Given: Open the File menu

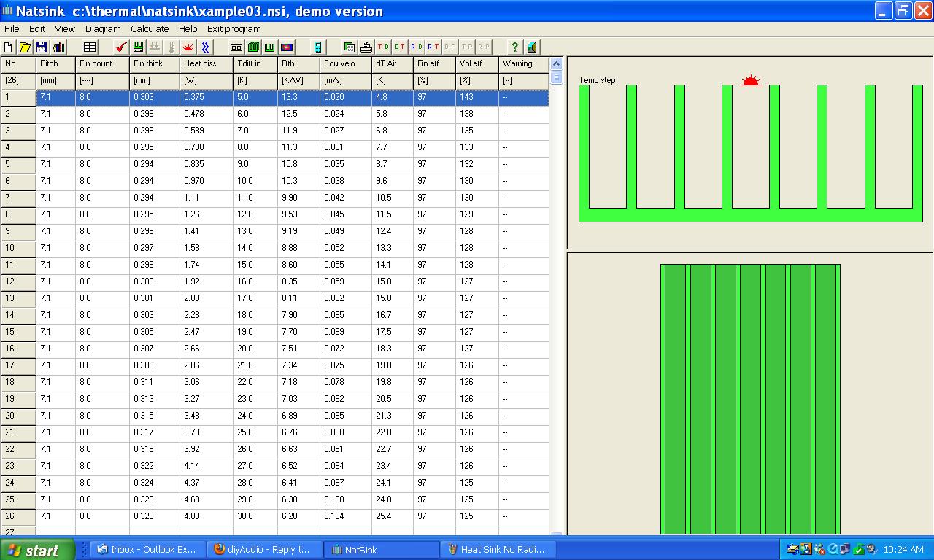Looking at the screenshot, I should pyautogui.click(x=12, y=29).
